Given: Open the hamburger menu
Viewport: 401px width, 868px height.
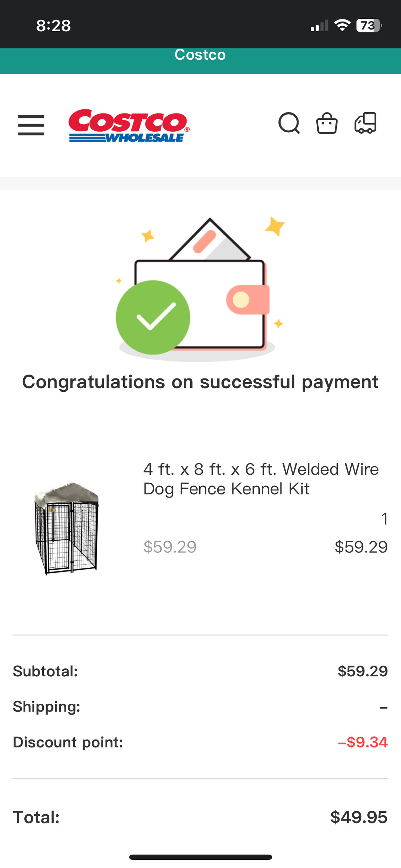Looking at the screenshot, I should [31, 125].
